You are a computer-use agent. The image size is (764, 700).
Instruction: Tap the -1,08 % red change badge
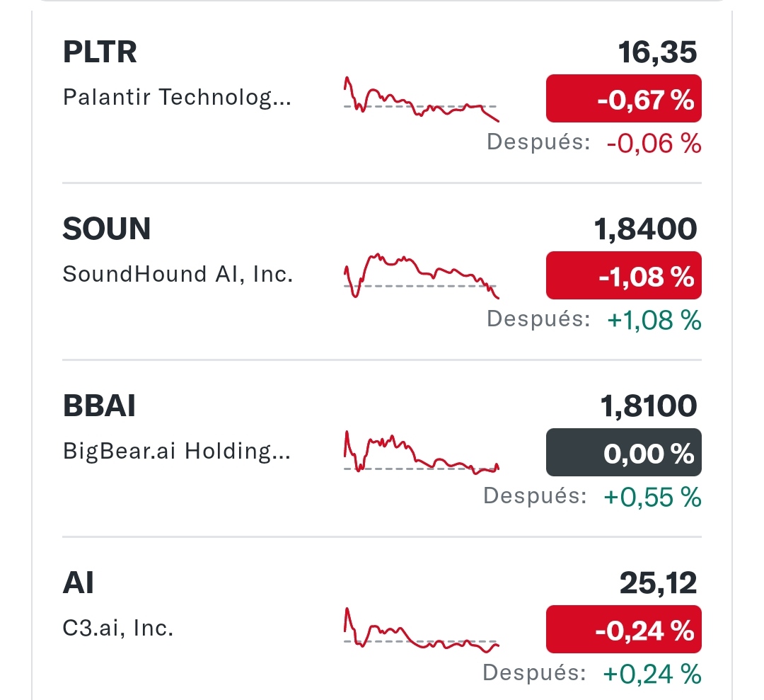pyautogui.click(x=624, y=275)
